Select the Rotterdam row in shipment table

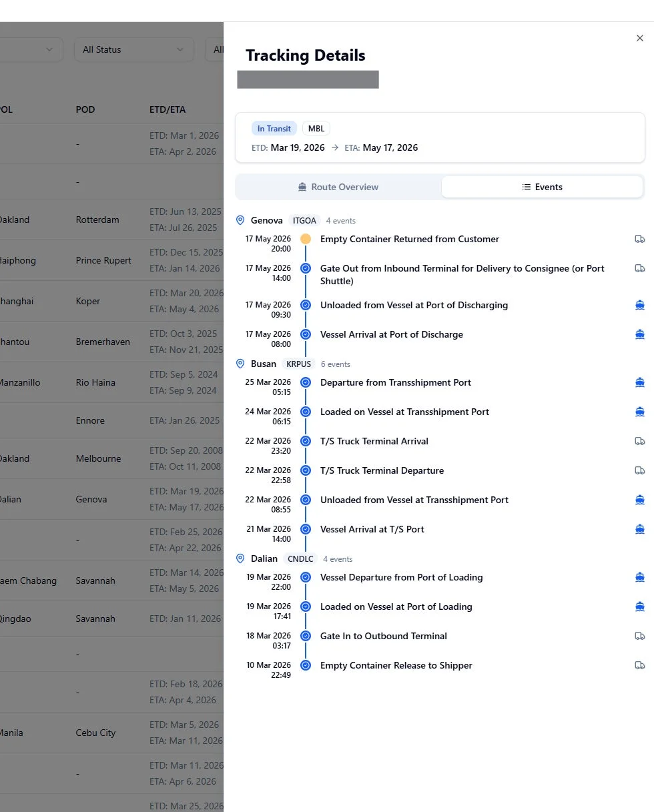tap(97, 220)
